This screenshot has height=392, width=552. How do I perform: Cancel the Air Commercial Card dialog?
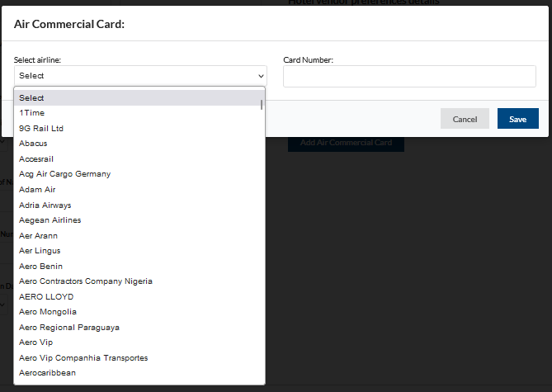tap(465, 119)
